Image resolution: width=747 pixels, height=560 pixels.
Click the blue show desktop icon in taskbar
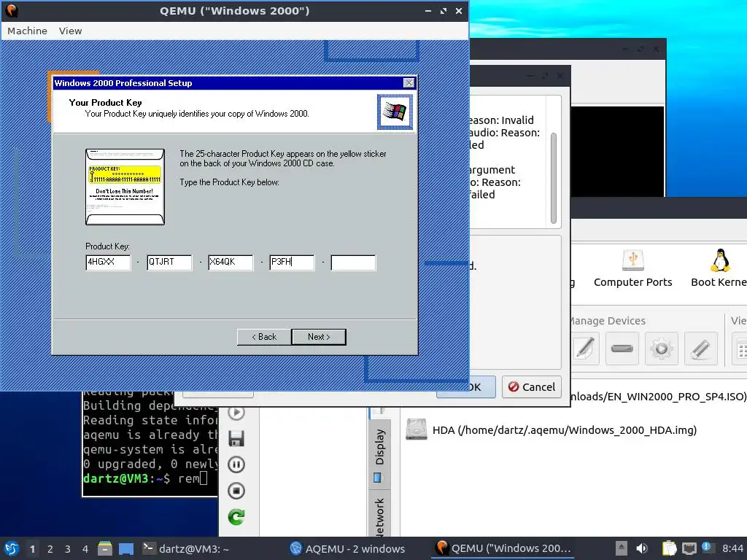125,548
